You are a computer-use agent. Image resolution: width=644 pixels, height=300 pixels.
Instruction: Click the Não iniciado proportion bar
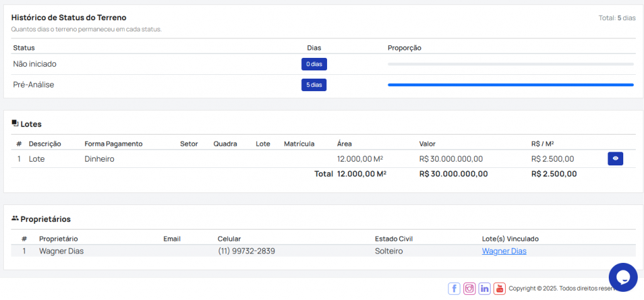tap(510, 64)
